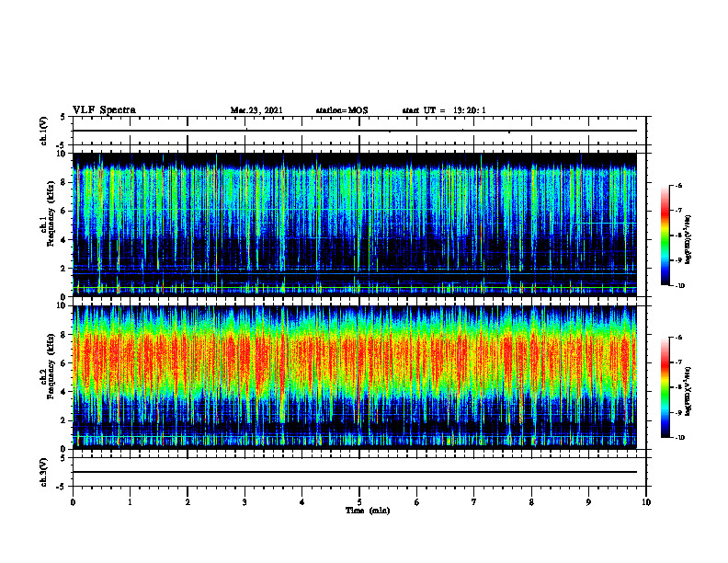
Task: Select the "start UT = 13:20: 1" text
Action: (444, 110)
